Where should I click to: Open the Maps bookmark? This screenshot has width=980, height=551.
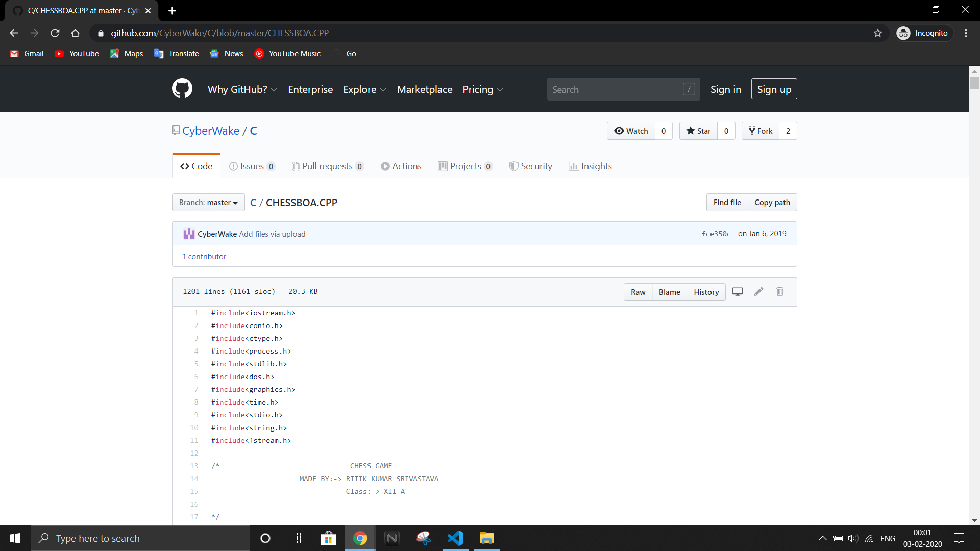126,54
